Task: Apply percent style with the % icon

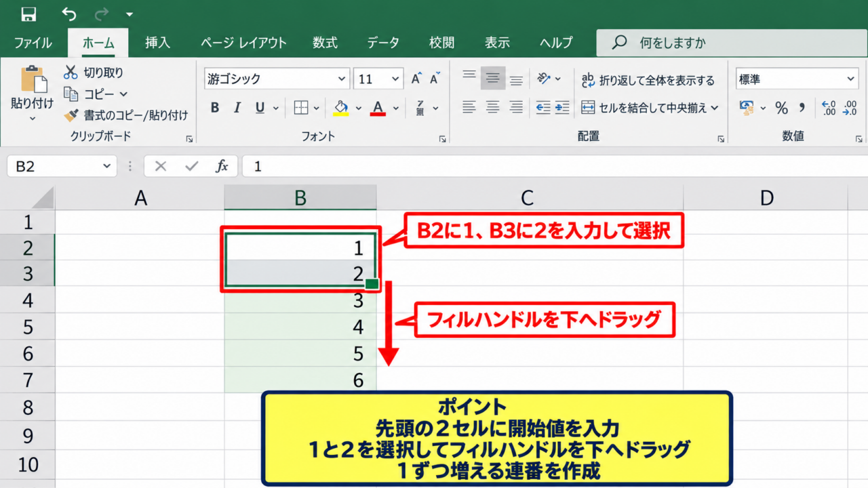Action: [x=781, y=107]
